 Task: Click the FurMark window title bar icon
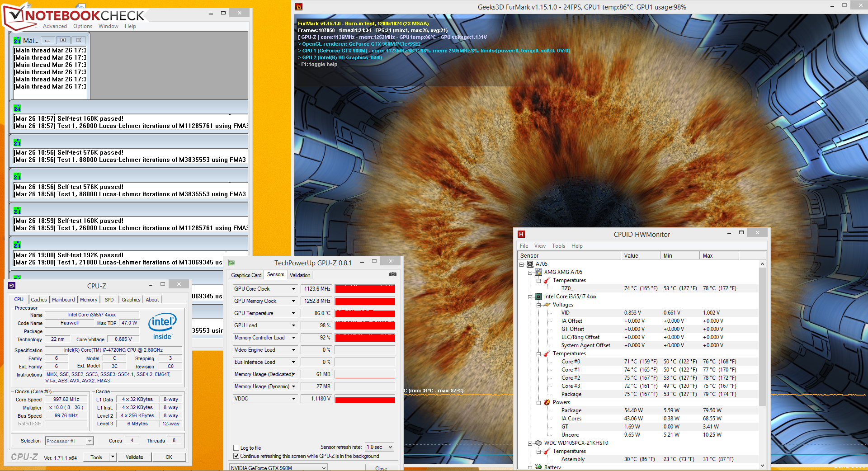coord(298,7)
